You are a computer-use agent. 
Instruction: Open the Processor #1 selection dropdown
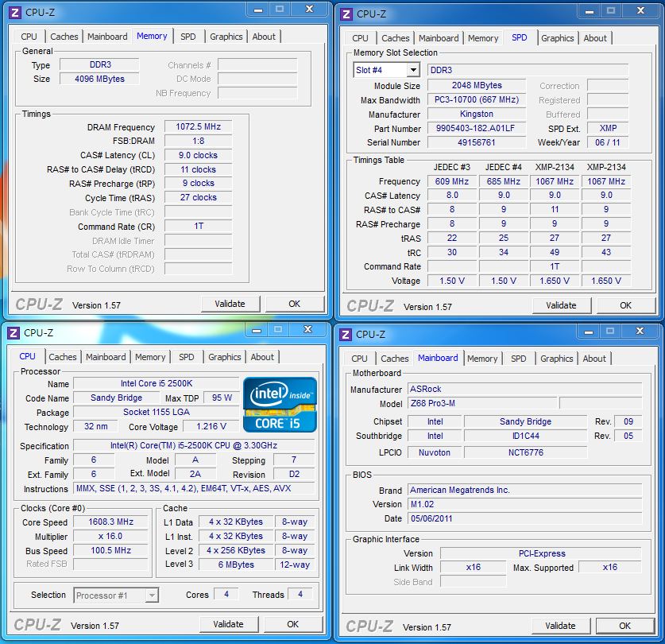tap(152, 596)
